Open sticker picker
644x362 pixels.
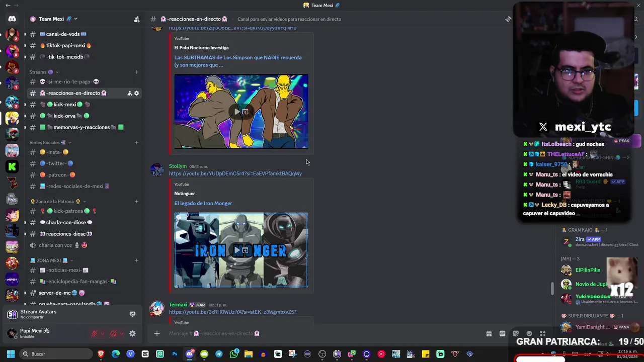pos(516,333)
